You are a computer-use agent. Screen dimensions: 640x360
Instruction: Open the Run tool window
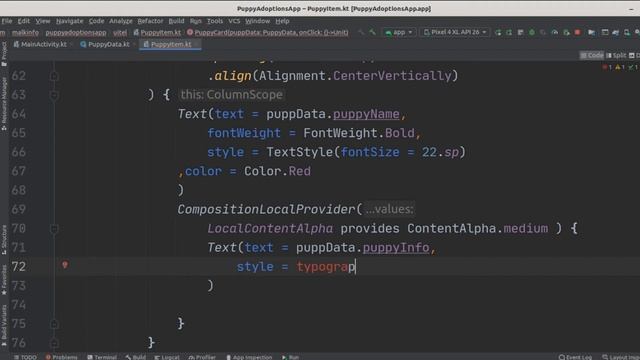291,357
